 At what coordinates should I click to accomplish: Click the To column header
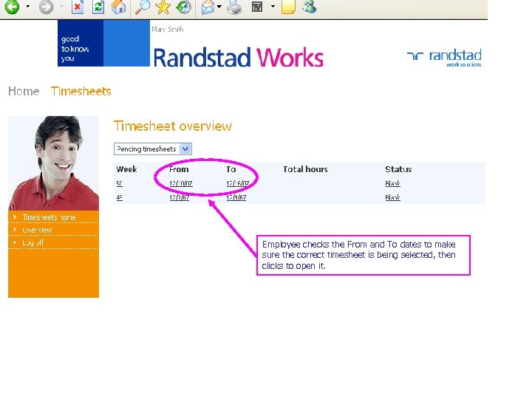[x=231, y=169]
